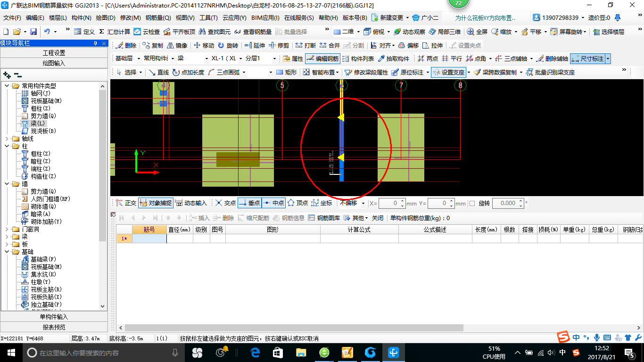Click the 报表预览 button
644x362 pixels.
[54, 327]
